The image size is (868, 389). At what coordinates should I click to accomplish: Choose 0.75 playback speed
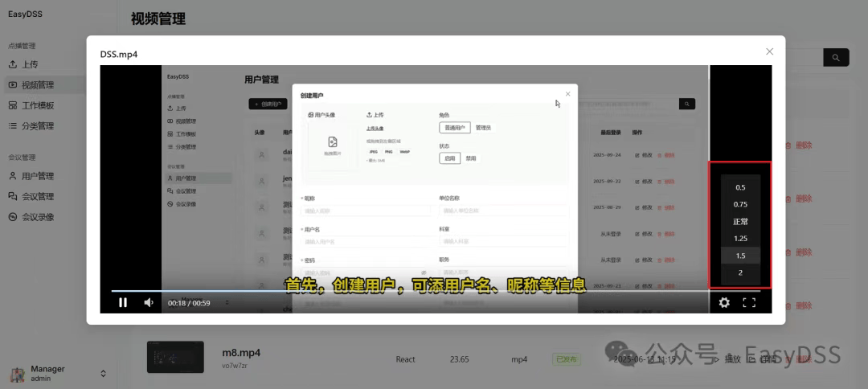click(x=740, y=204)
